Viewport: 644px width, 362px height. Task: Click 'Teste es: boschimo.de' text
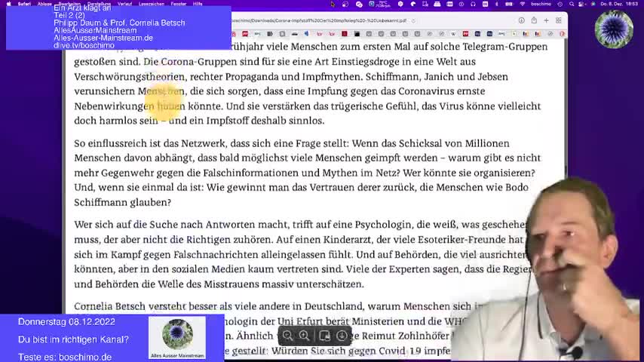point(65,357)
